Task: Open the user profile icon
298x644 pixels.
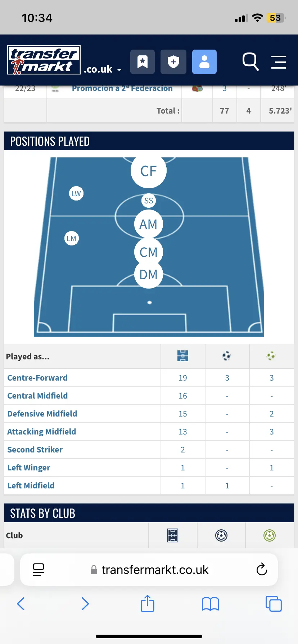Action: click(204, 62)
